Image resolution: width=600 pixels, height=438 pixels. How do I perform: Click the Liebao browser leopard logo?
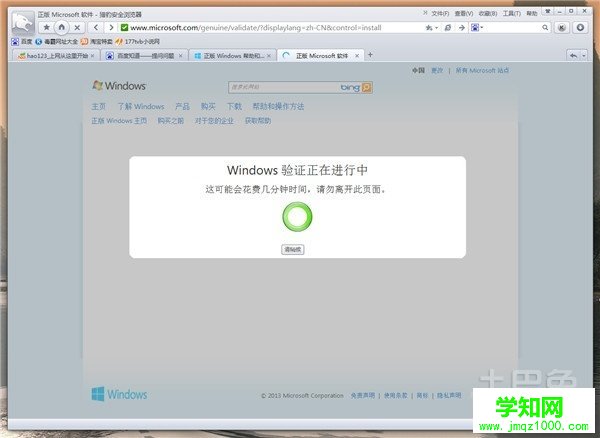click(22, 23)
